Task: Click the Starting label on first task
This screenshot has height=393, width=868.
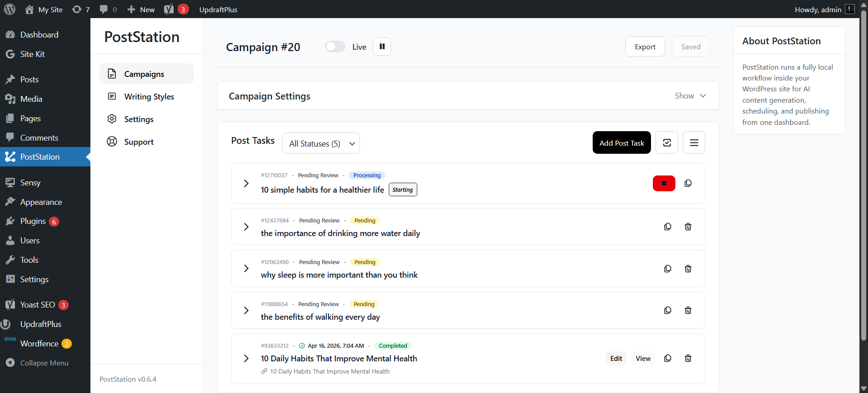Action: click(x=403, y=189)
